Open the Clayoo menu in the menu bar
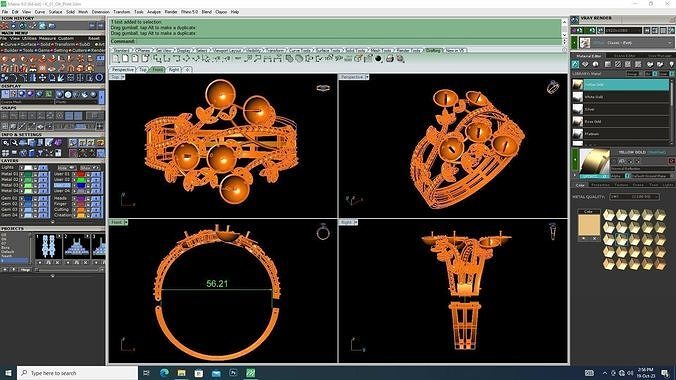Viewport: 676px width, 380px height. [221, 12]
